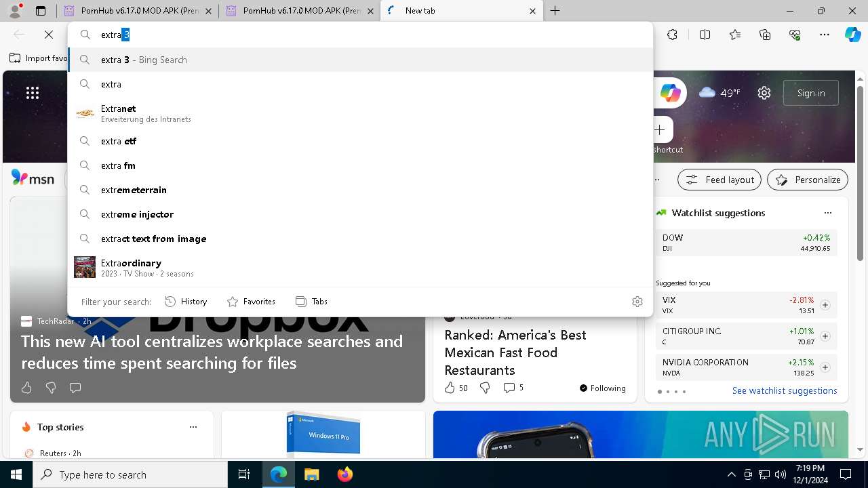Filter search by Tabs
The image size is (868, 488).
[x=311, y=302]
